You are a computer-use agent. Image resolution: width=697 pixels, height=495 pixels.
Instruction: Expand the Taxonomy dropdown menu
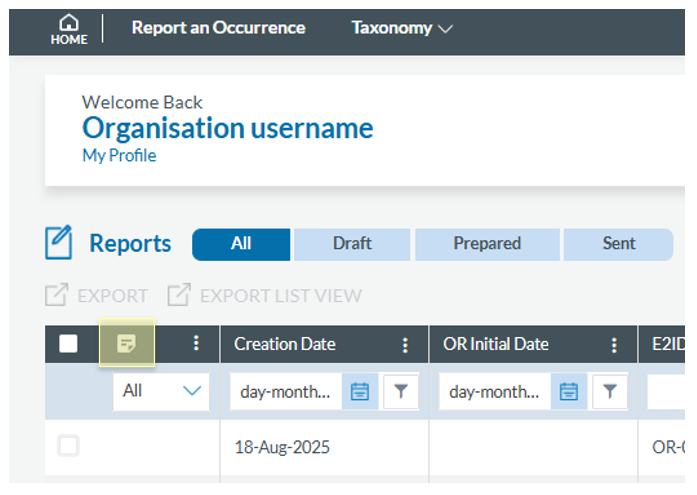(402, 28)
